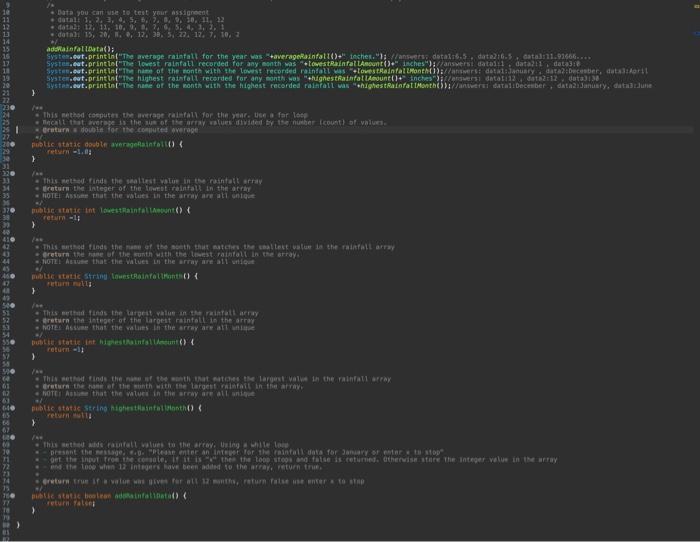
Task: Click the 'present the message' comment on line 70
Action: (240, 452)
